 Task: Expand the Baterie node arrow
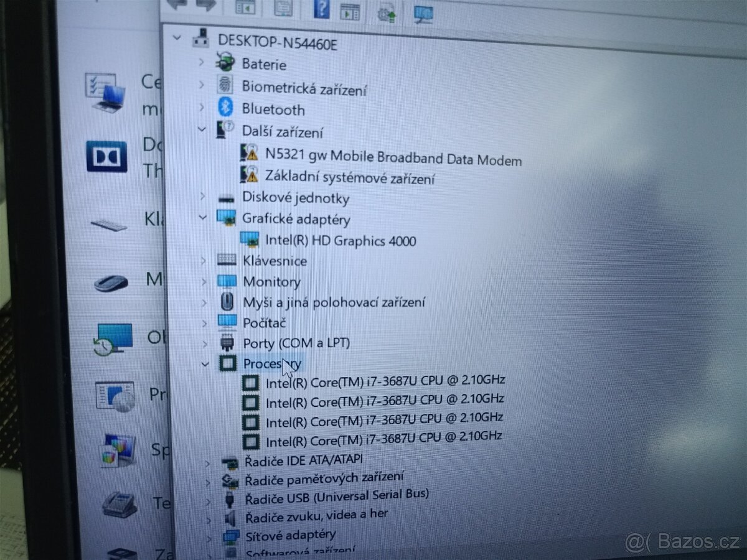tap(201, 62)
